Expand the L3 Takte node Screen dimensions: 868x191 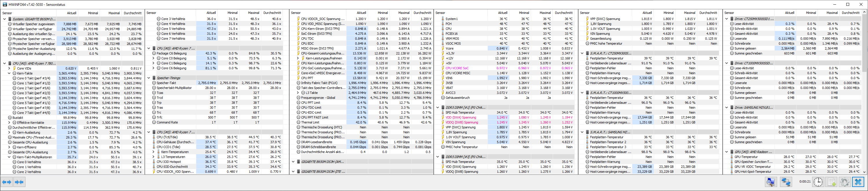[x=298, y=93]
